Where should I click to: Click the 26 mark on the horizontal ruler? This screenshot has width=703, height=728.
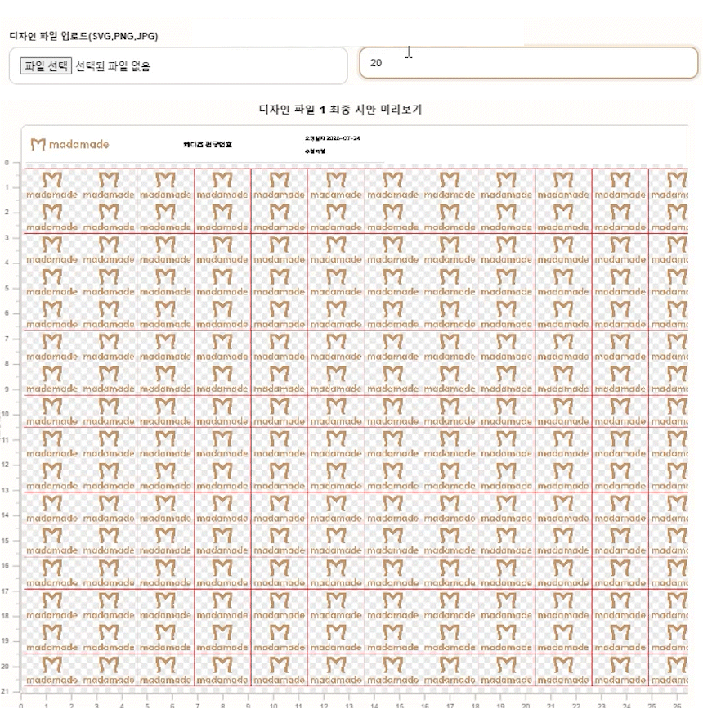pyautogui.click(x=677, y=706)
